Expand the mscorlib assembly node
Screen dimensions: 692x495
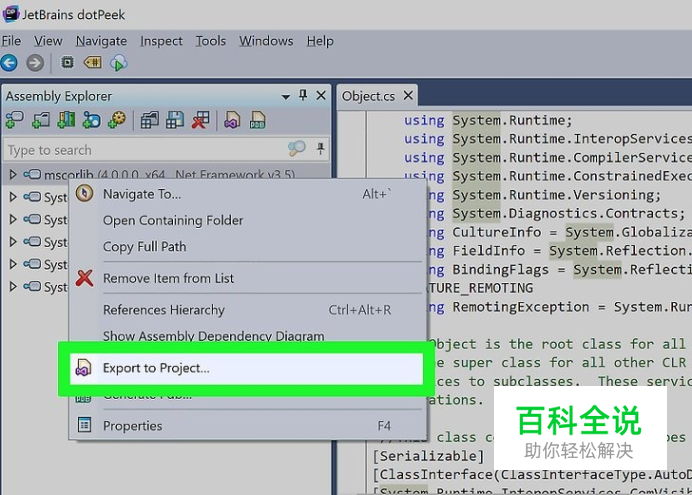tap(13, 175)
